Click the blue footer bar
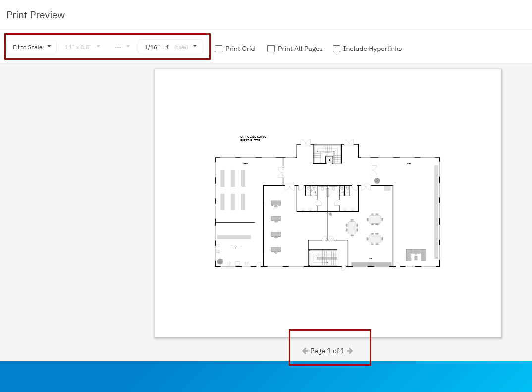Viewport: 532px width, 392px height. click(266, 377)
